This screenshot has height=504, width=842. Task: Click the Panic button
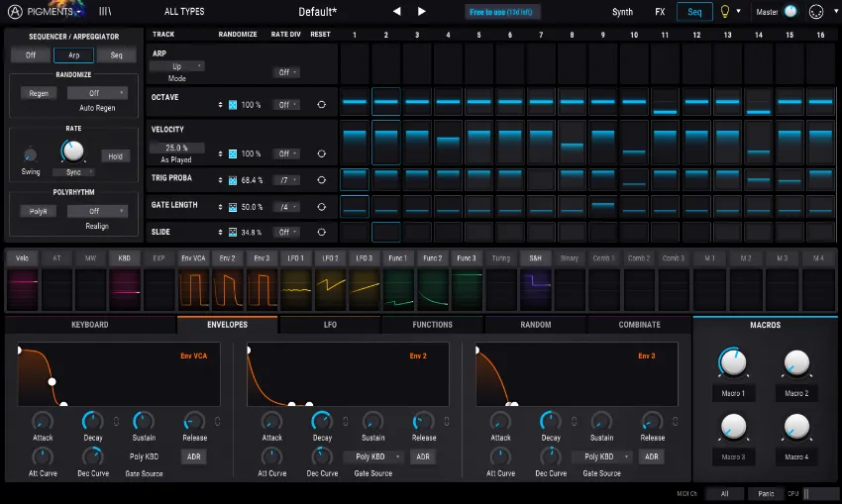[x=767, y=494]
